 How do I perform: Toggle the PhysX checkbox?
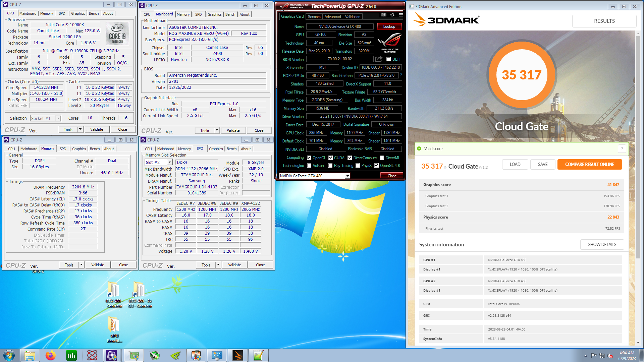[358, 166]
